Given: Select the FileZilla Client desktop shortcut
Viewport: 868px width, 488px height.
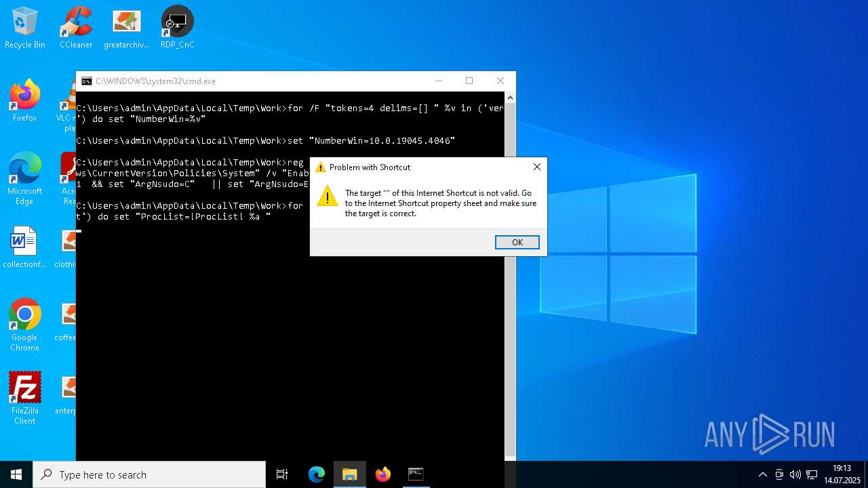Looking at the screenshot, I should click(25, 399).
